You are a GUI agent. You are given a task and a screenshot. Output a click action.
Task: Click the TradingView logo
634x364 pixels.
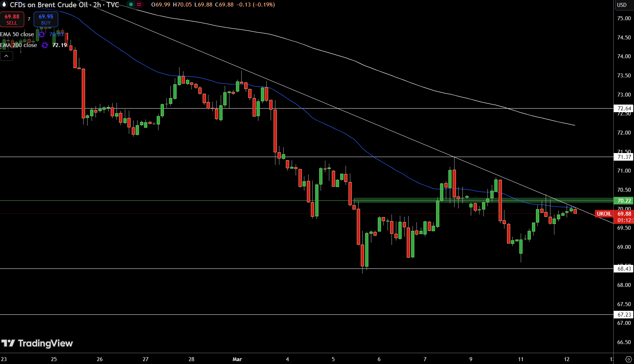(x=37, y=343)
